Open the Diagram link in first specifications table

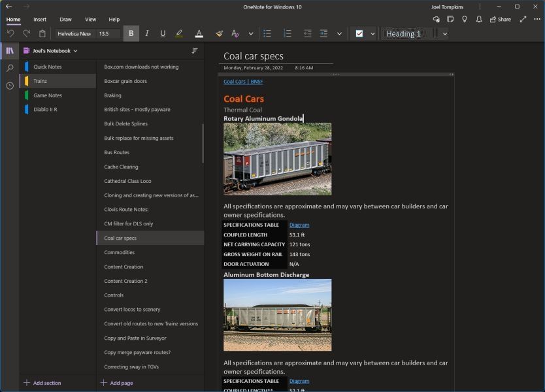299,225
